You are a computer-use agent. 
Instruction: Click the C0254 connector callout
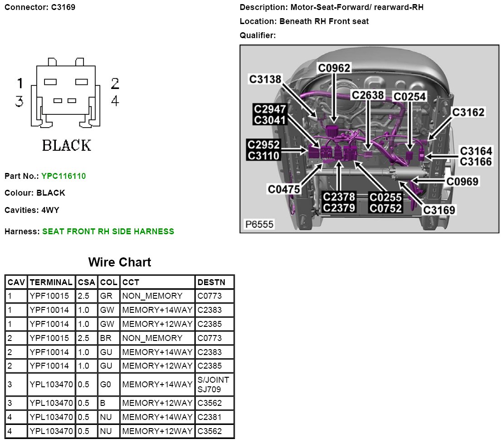pyautogui.click(x=410, y=96)
